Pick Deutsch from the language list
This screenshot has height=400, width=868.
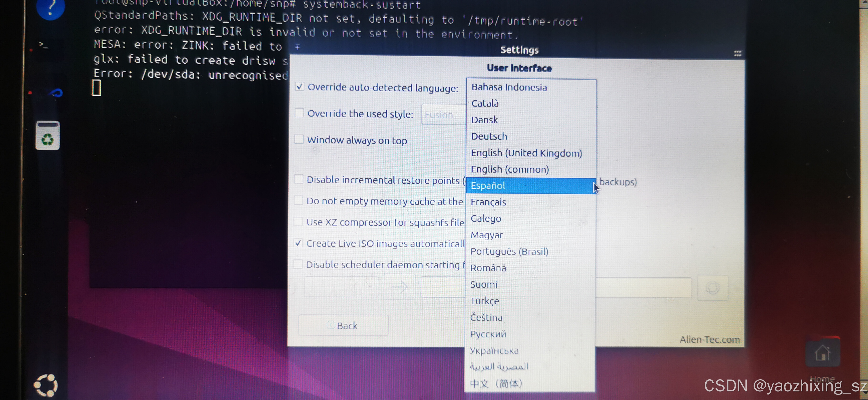point(489,136)
